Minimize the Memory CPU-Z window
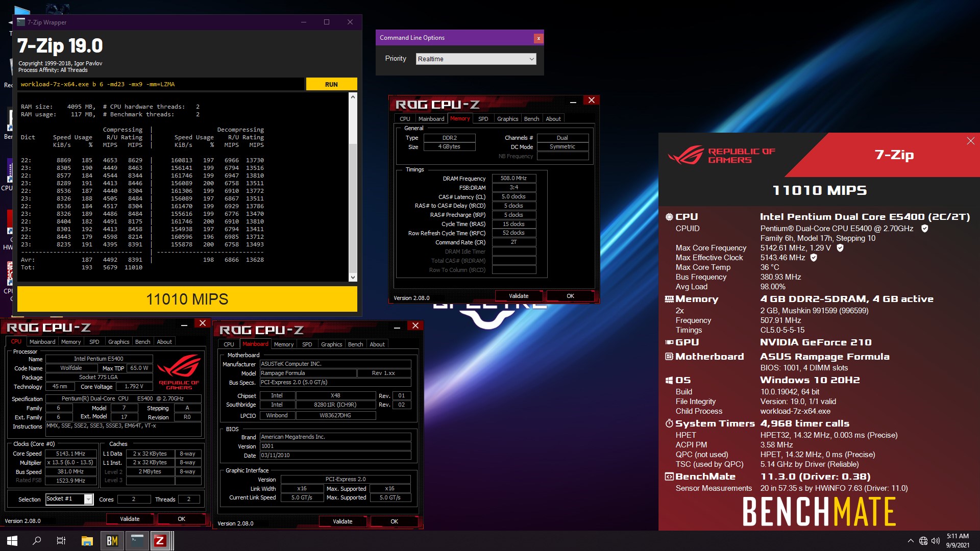980x551 pixels. (x=573, y=102)
